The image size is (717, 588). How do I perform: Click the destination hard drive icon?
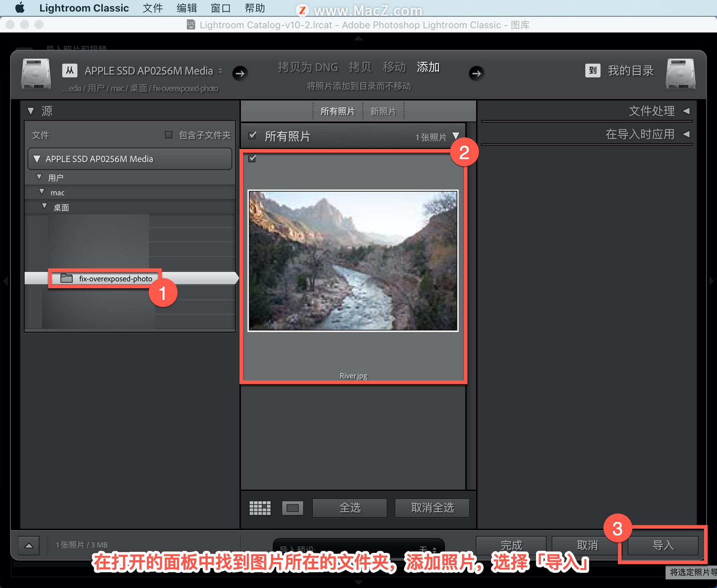[x=680, y=74]
